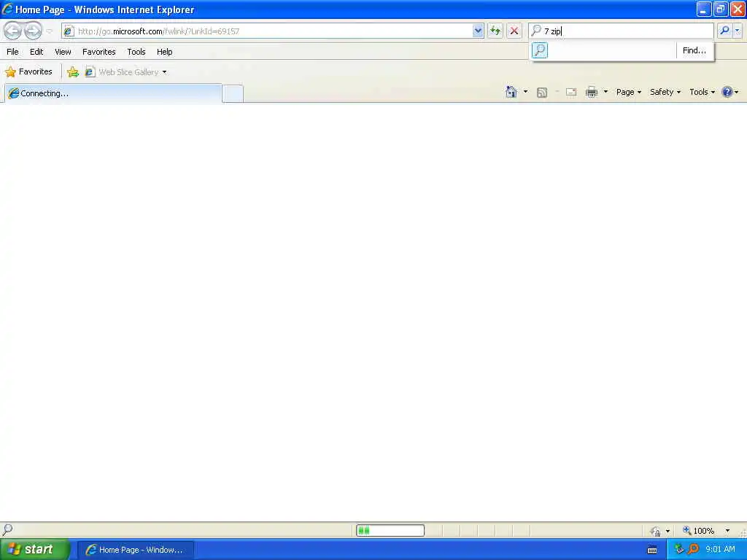Screen dimensions: 747x560
Task: Open the View menu
Action: click(x=63, y=52)
